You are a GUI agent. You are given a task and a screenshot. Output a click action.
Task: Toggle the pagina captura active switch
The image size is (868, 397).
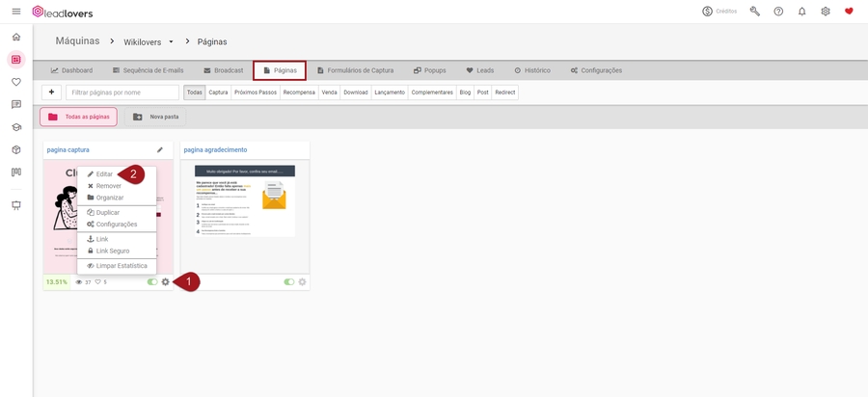(152, 282)
